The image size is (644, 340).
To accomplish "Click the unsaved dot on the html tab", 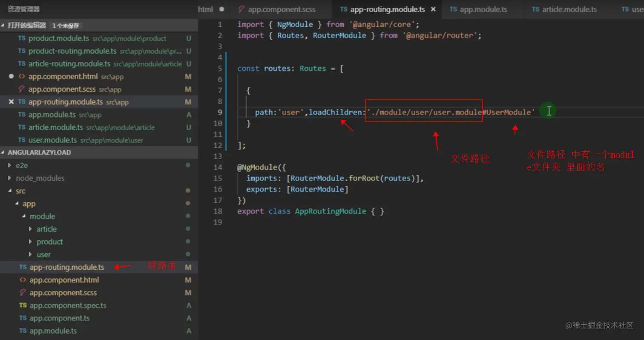I will [221, 9].
